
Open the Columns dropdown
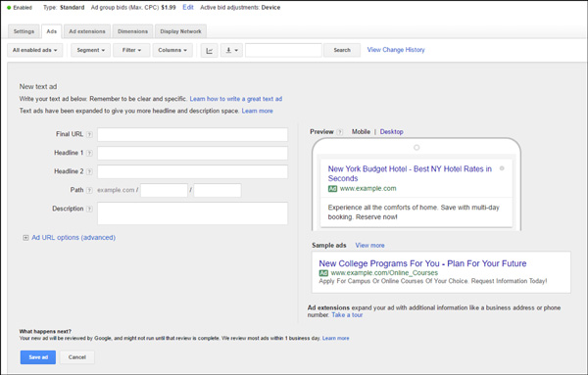172,50
